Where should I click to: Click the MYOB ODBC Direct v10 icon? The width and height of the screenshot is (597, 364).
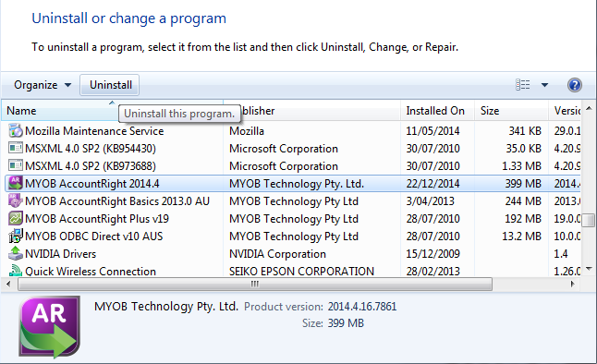(x=16, y=236)
